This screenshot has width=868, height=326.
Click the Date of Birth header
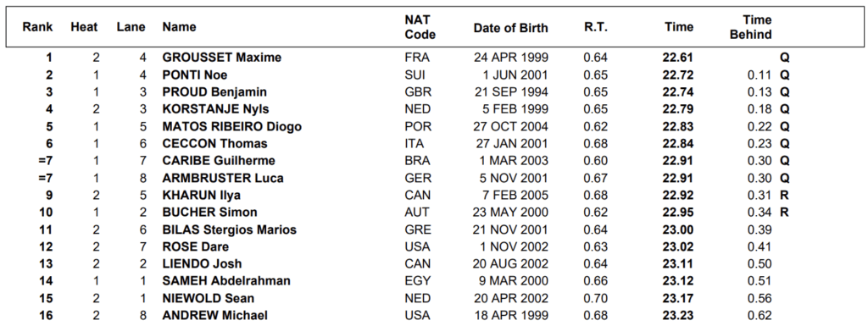(510, 28)
